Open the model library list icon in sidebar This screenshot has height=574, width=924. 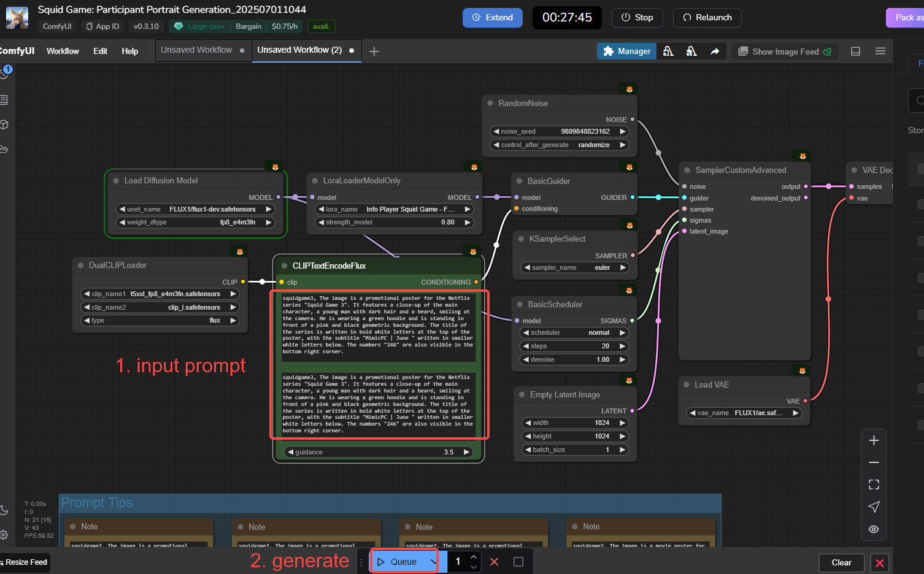4,99
